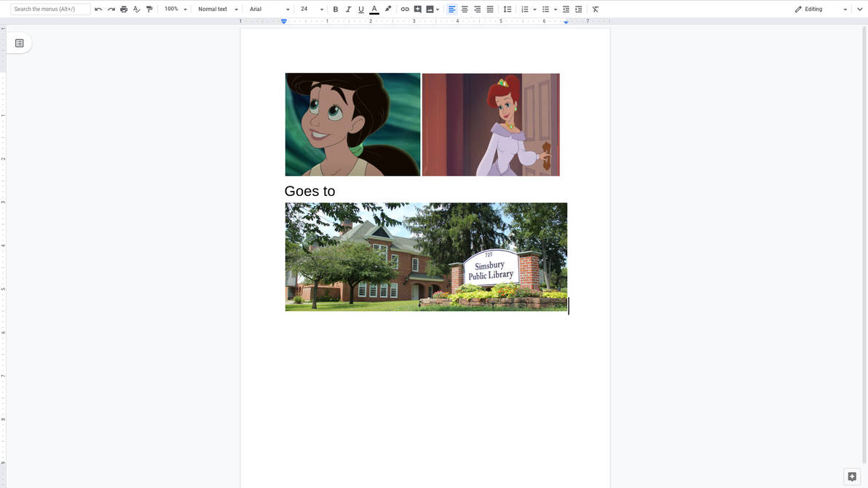The width and height of the screenshot is (868, 488).
Task: Click the "Goes to" text
Action: (310, 191)
